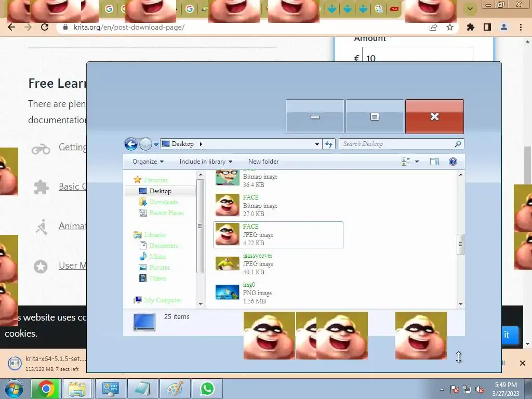
Task: Click the search magnifier icon
Action: click(458, 144)
